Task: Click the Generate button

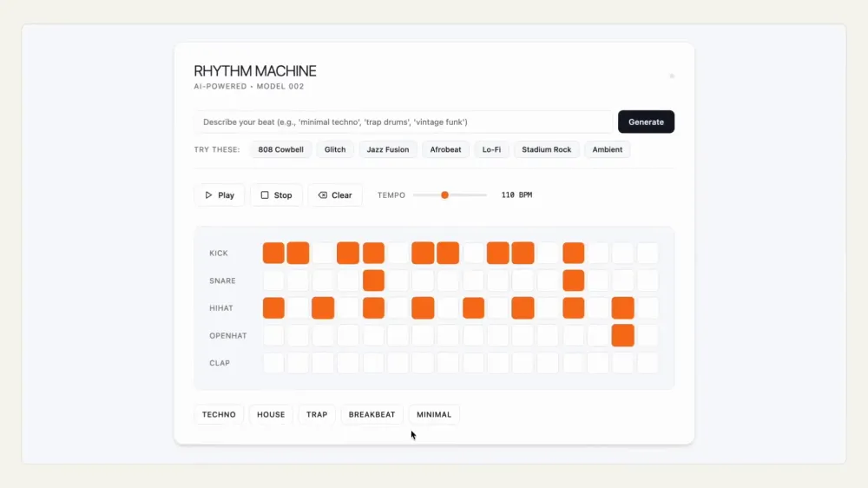Action: tap(646, 122)
